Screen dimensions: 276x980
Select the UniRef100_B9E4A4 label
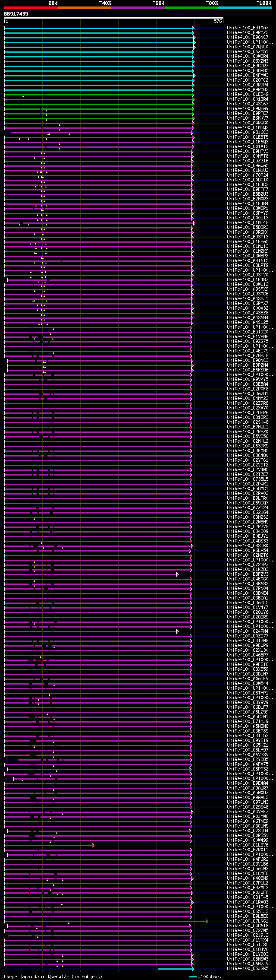pos(248,783)
